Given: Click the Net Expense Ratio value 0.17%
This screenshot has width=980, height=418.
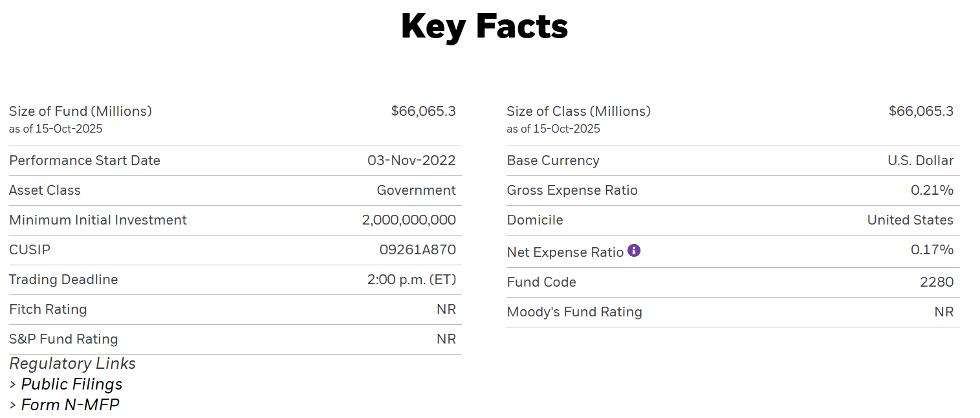Looking at the screenshot, I should (x=931, y=250).
